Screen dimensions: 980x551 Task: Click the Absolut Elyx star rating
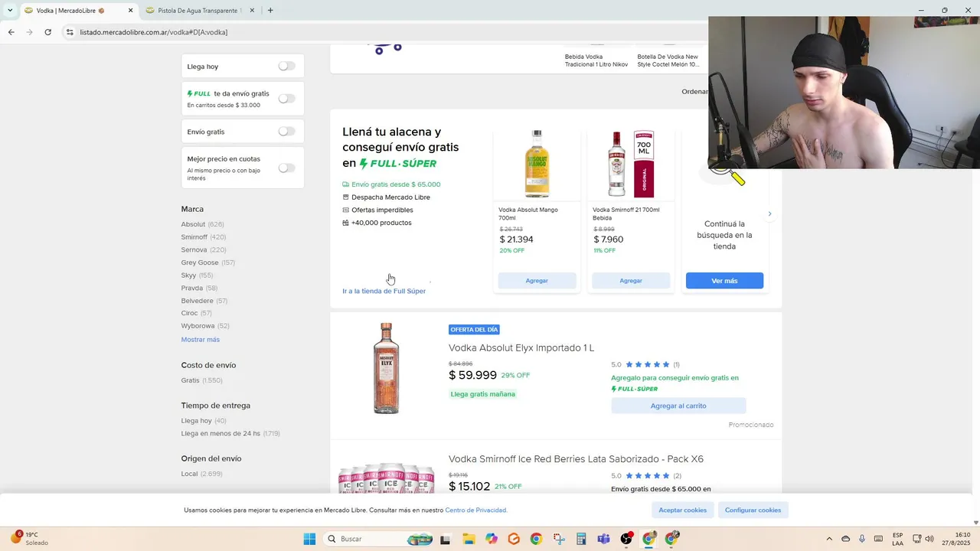click(x=648, y=364)
